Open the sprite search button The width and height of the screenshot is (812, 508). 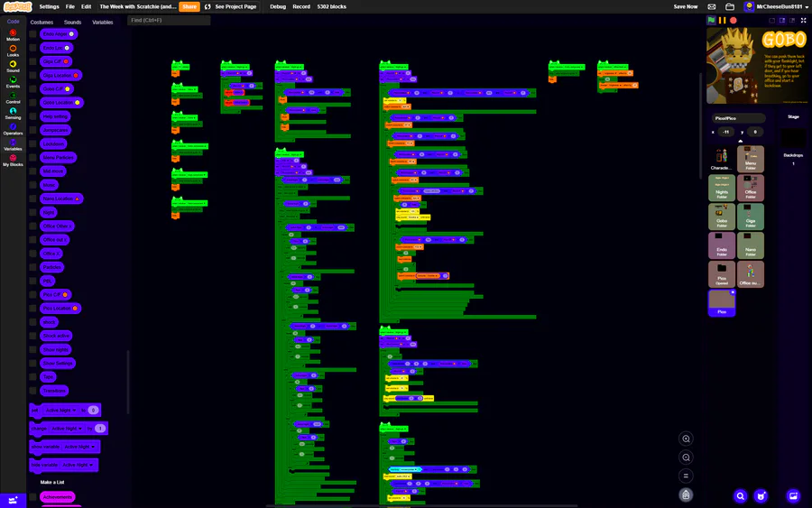tap(741, 496)
